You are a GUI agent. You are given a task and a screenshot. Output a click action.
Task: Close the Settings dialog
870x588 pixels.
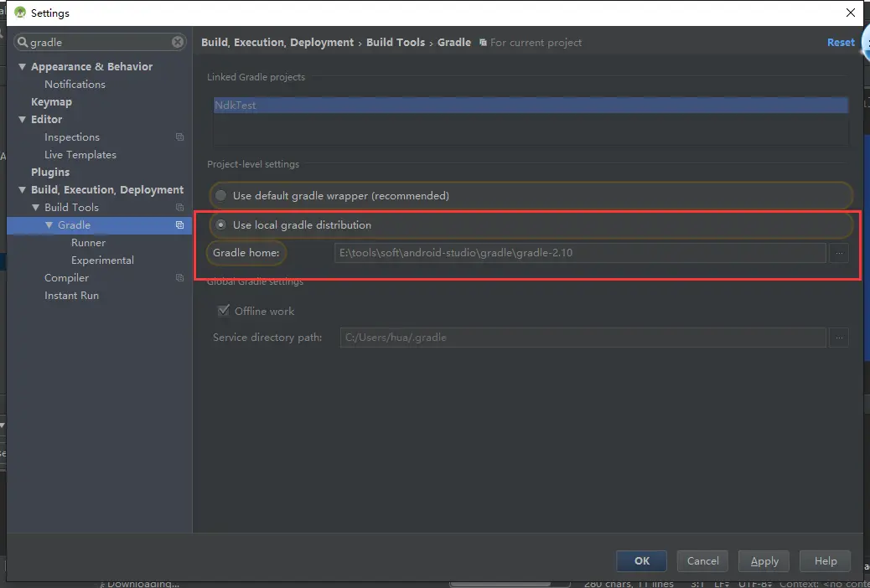pos(851,13)
